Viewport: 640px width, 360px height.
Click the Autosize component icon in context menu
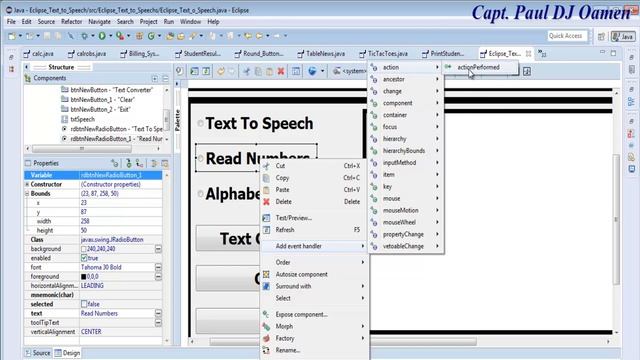tap(266, 274)
